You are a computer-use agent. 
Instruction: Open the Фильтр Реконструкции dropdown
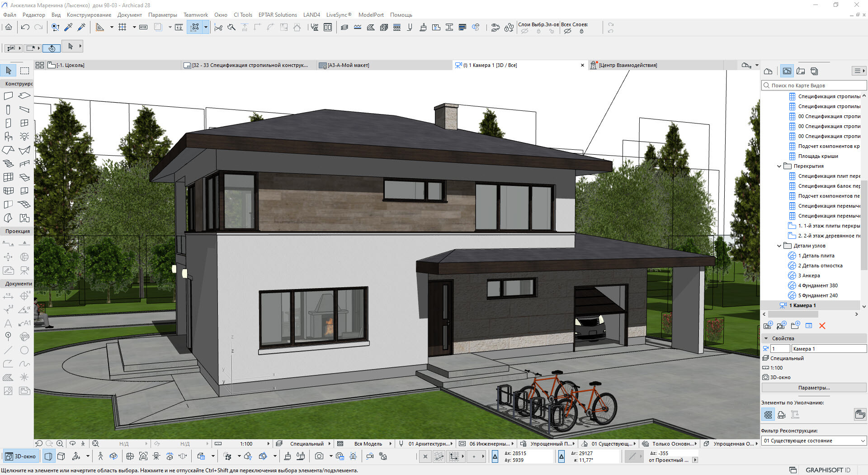point(814,441)
